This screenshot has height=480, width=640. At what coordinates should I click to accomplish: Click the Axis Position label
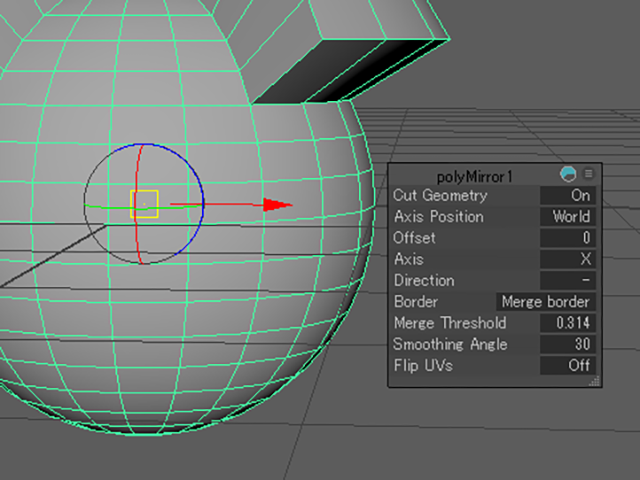tap(439, 217)
